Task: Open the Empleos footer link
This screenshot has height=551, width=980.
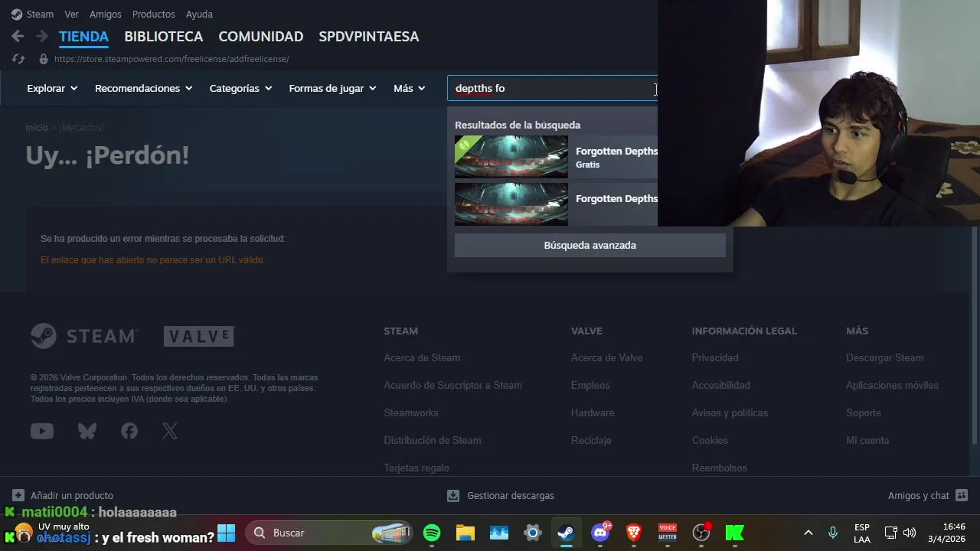Action: click(590, 385)
